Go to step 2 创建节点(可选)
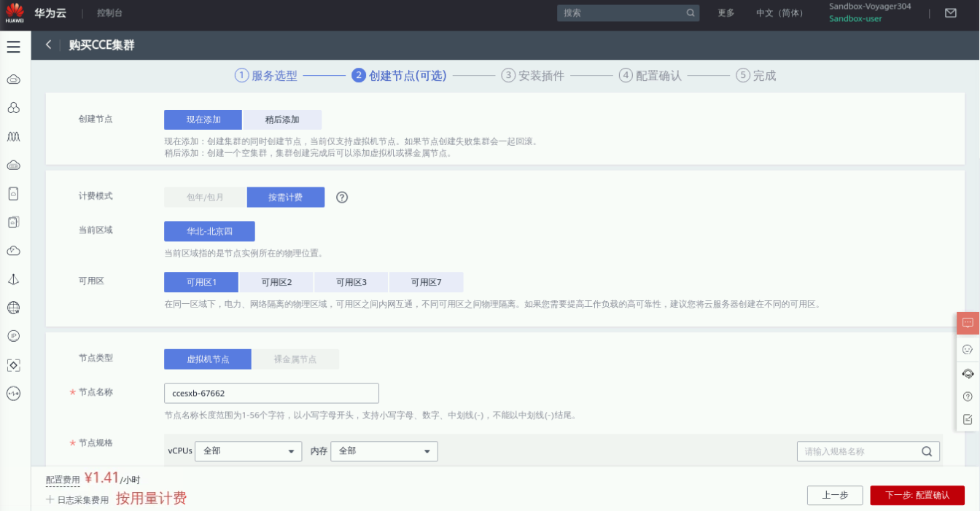Screen dimensions: 980x511 tap(399, 75)
